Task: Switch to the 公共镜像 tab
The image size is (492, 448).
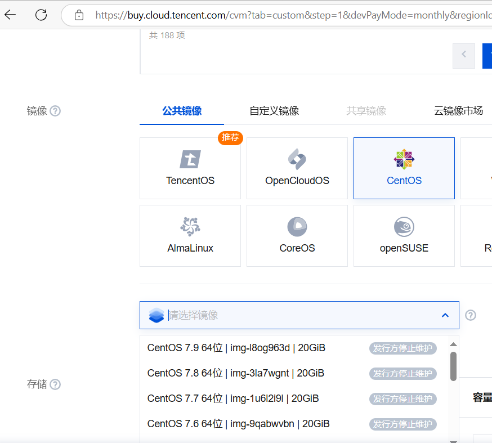Action: (182, 111)
